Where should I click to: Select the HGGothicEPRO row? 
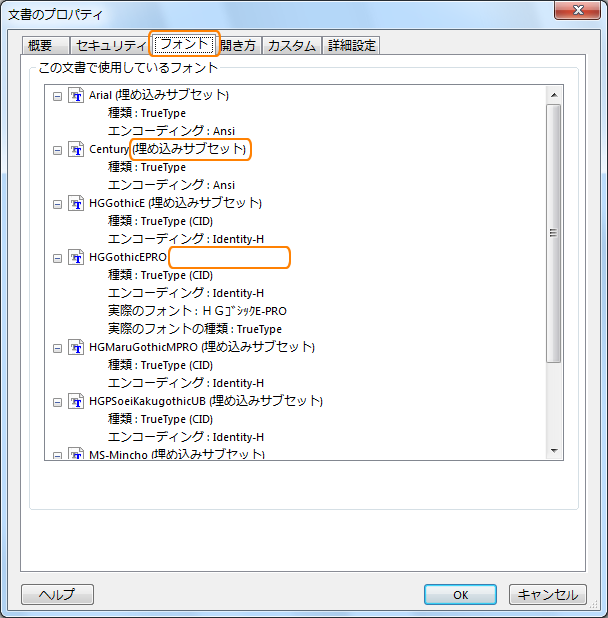click(x=128, y=257)
